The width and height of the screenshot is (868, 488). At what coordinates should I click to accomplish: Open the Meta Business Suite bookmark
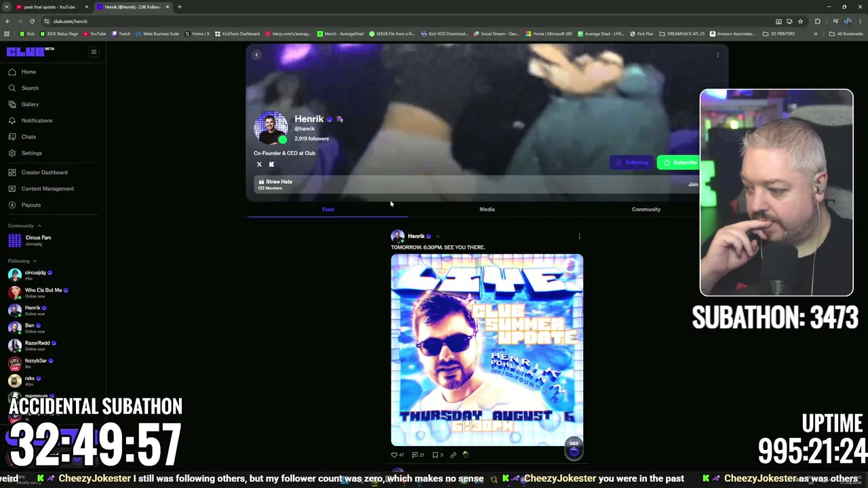[157, 34]
